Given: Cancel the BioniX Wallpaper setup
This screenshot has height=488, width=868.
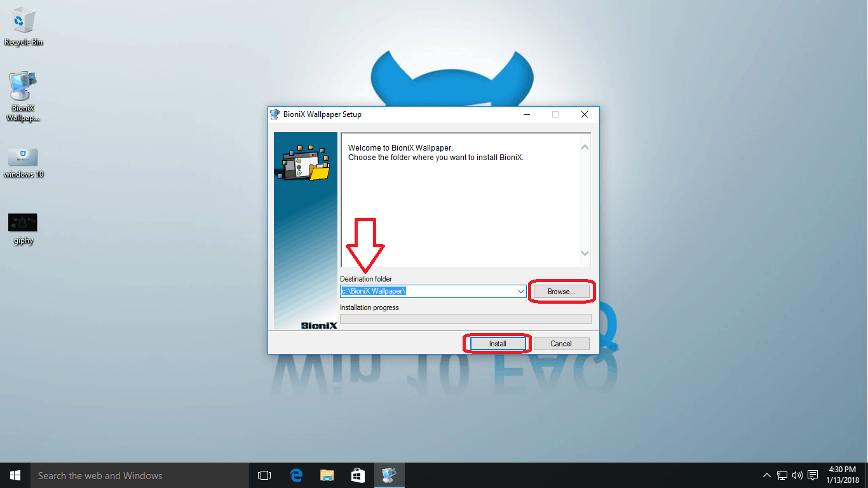Looking at the screenshot, I should (x=561, y=344).
